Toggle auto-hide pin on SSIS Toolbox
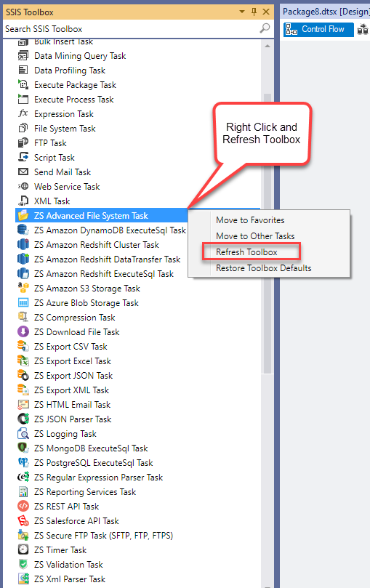This screenshot has width=370, height=588. pos(254,12)
